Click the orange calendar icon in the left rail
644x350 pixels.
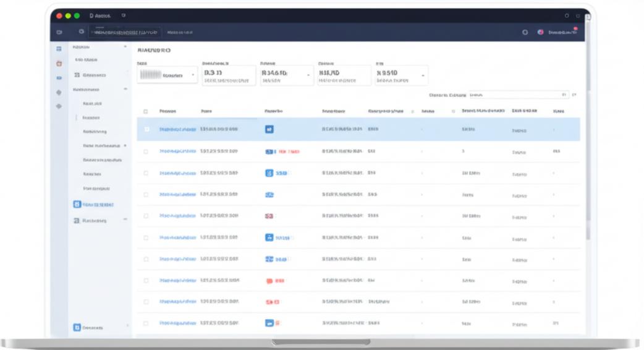click(59, 63)
